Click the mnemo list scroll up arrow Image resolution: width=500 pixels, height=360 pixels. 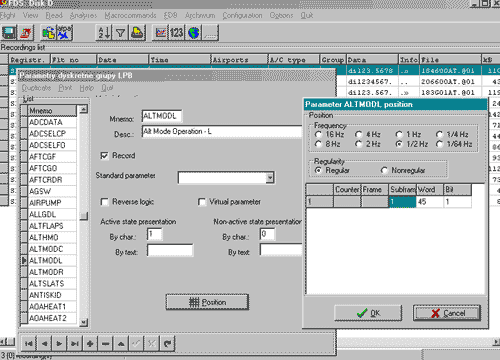84,109
